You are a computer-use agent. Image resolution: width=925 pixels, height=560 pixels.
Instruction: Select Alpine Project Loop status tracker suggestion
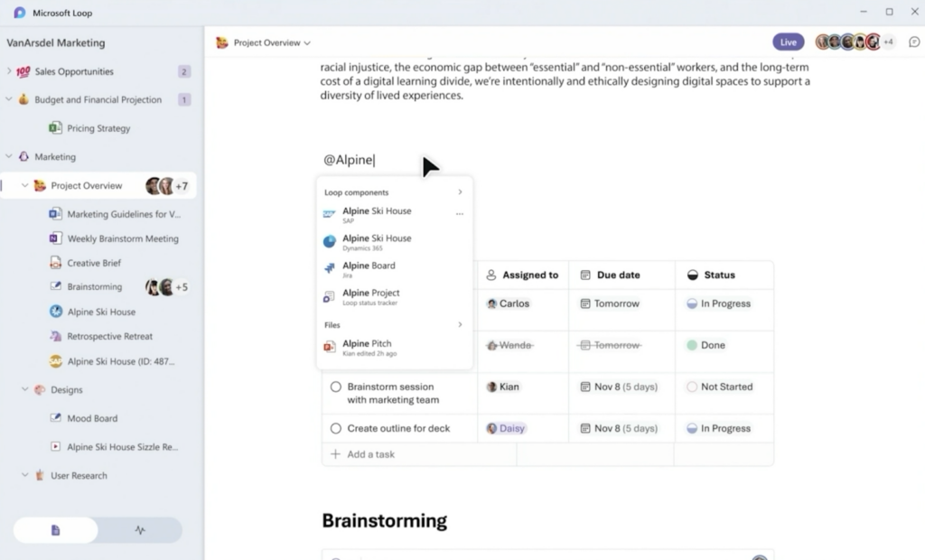(394, 296)
